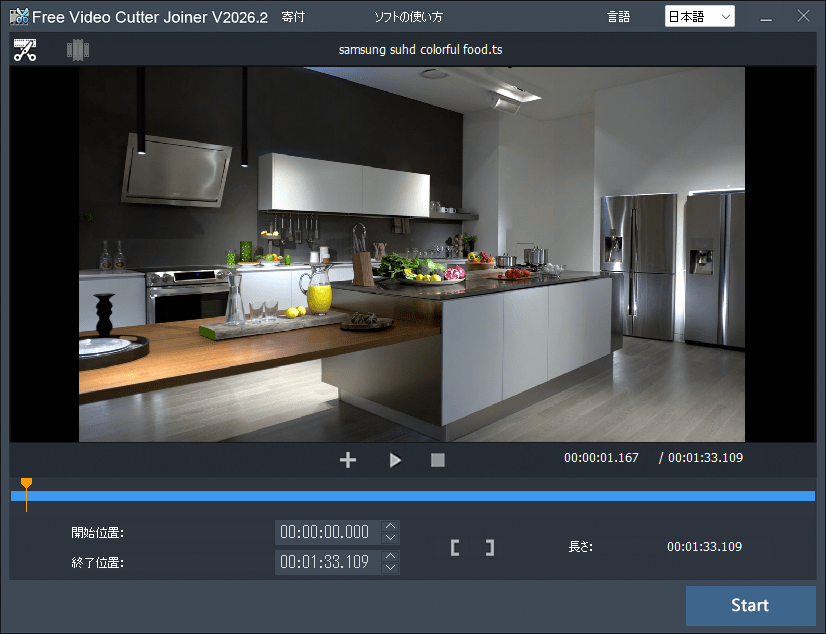Add a video file with the plus icon
Screen dimensions: 826x634
pyautogui.click(x=348, y=460)
